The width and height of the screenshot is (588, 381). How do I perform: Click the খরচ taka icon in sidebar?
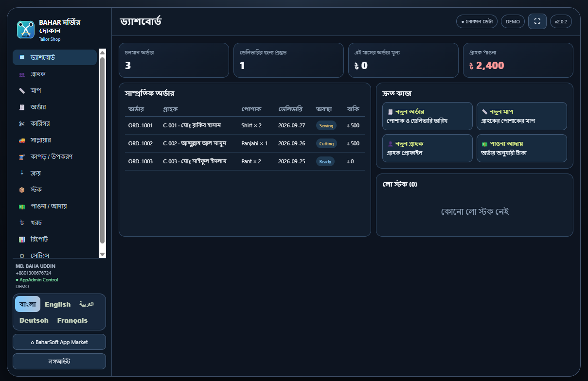[22, 223]
